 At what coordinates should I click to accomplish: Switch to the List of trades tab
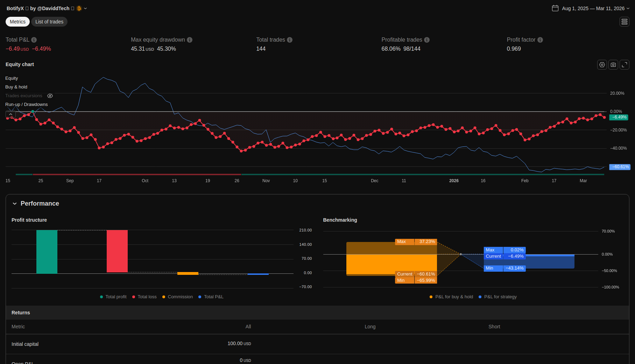point(49,22)
